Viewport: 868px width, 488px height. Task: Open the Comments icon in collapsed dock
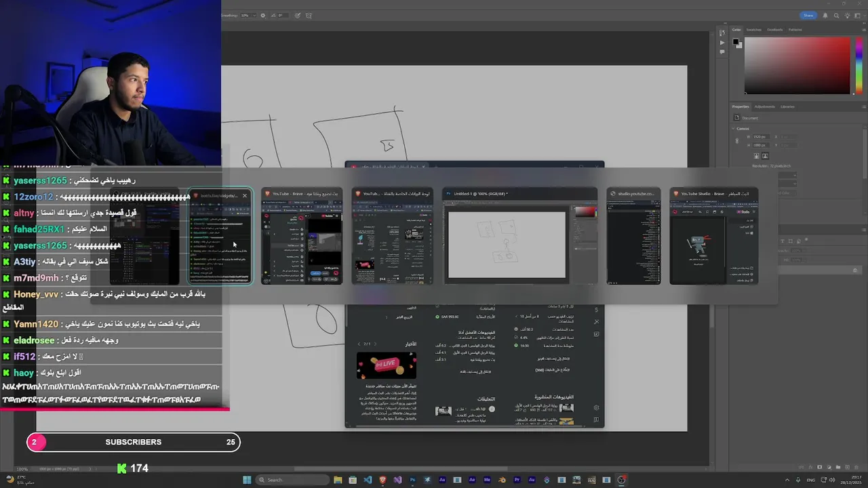coord(722,52)
